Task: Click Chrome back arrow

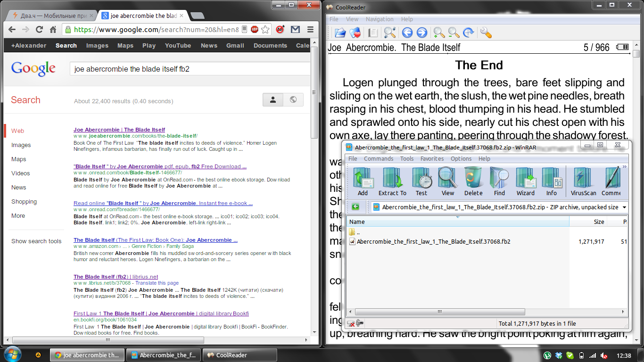Action: point(12,29)
